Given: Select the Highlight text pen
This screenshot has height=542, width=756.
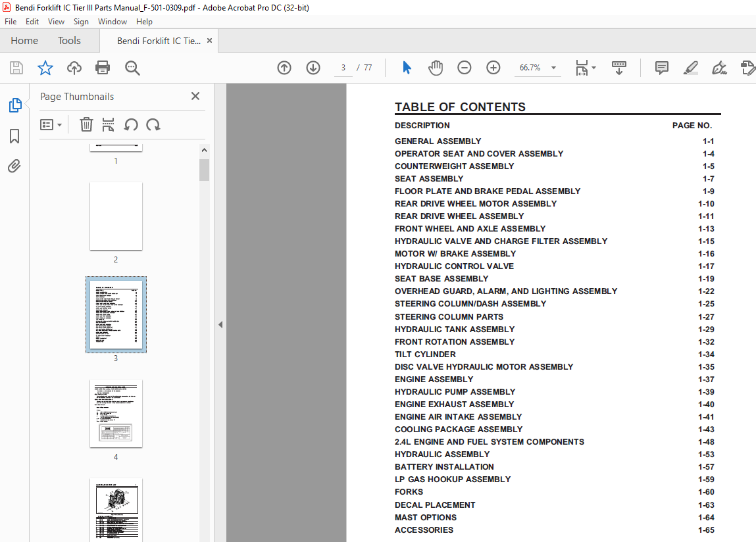Looking at the screenshot, I should (x=691, y=68).
